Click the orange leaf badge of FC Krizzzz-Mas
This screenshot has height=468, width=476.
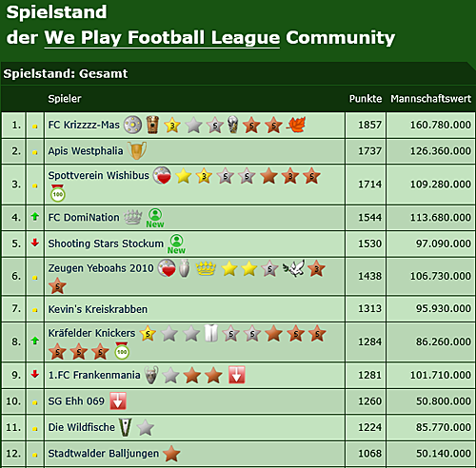tap(296, 125)
